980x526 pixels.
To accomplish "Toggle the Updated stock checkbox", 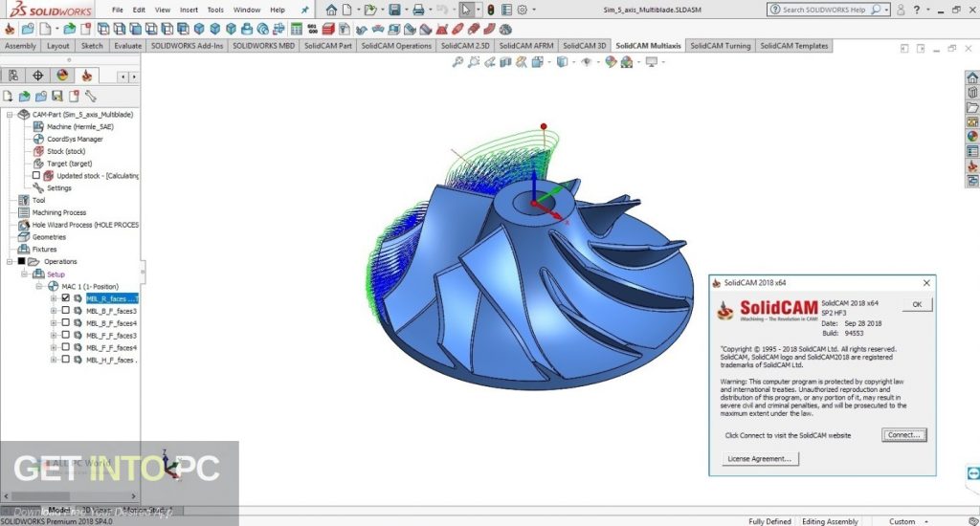I will [36, 176].
